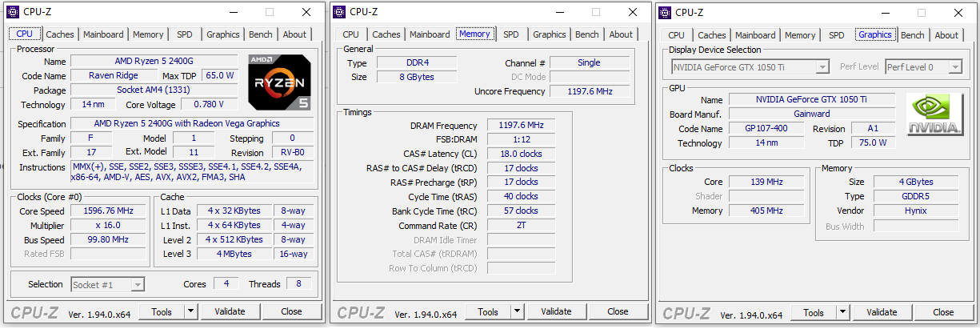Click the Hynix memory vendor value
Viewport: 980px width, 329px height.
917,211
